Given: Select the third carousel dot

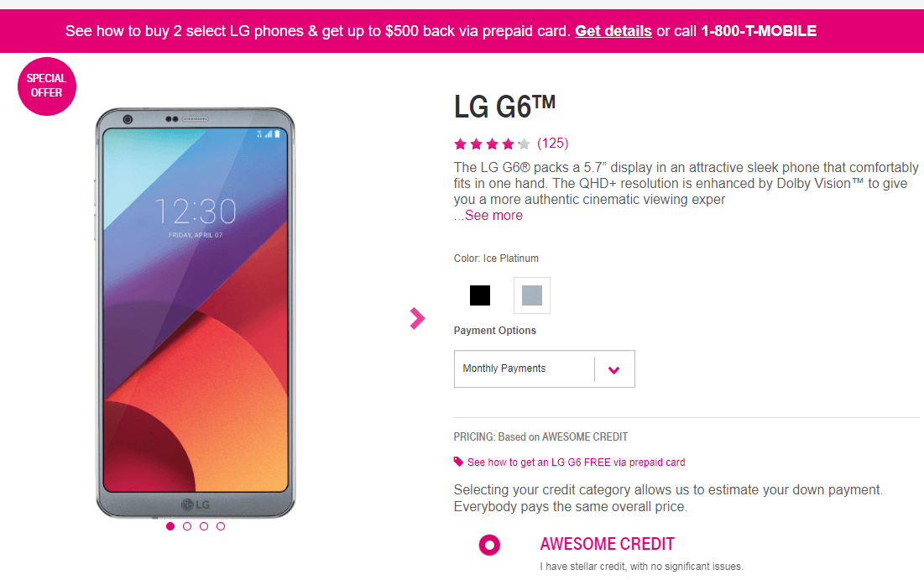Looking at the screenshot, I should point(204,526).
